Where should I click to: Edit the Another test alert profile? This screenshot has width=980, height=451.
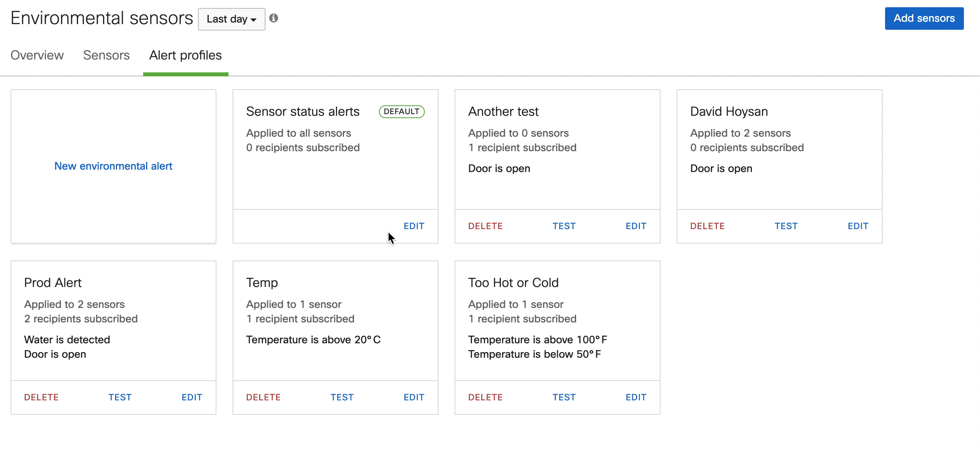(x=636, y=226)
